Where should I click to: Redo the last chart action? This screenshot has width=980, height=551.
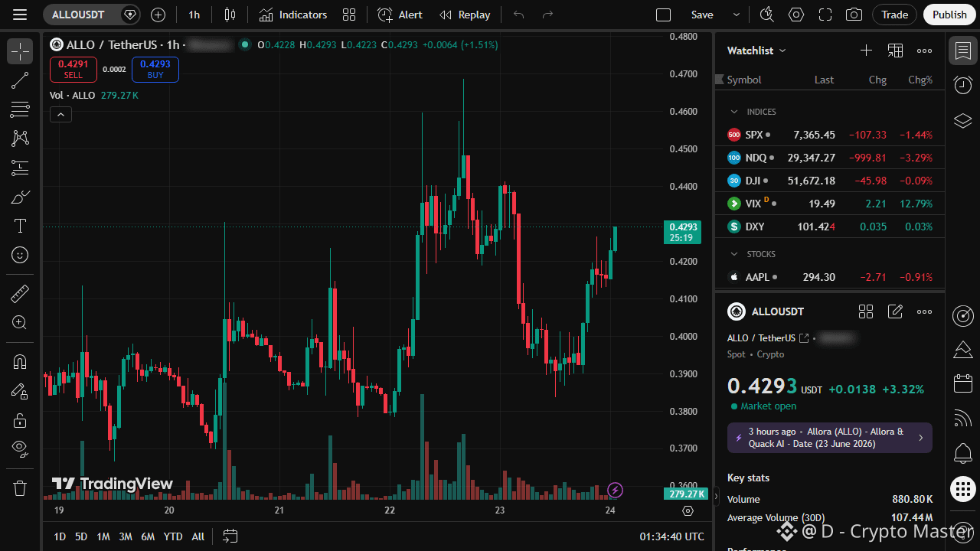pyautogui.click(x=547, y=15)
